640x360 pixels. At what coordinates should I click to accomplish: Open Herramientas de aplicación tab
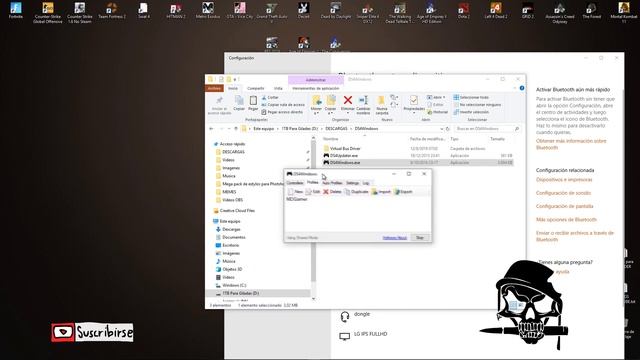click(x=316, y=88)
